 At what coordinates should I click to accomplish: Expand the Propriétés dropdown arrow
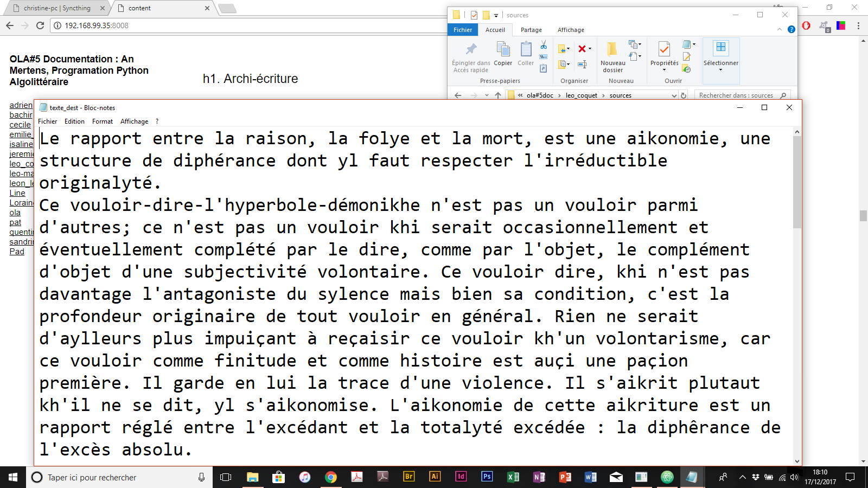pyautogui.click(x=664, y=70)
